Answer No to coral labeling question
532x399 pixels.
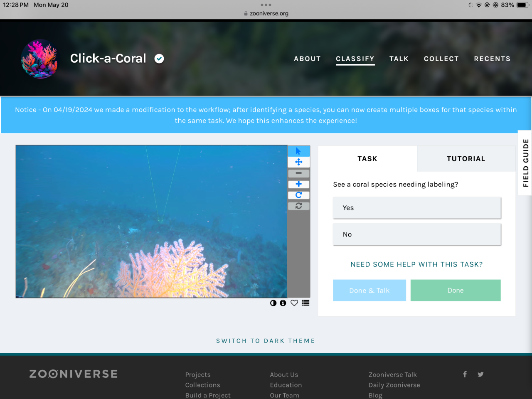pyautogui.click(x=417, y=234)
